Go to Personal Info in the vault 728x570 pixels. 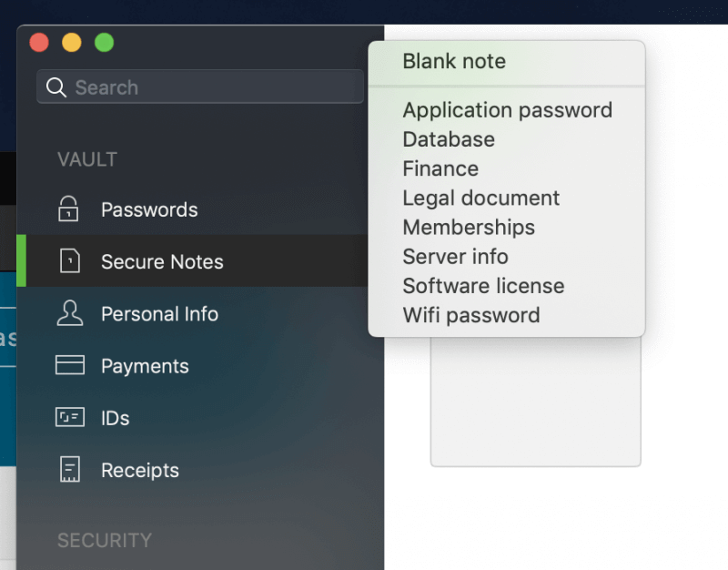159,314
